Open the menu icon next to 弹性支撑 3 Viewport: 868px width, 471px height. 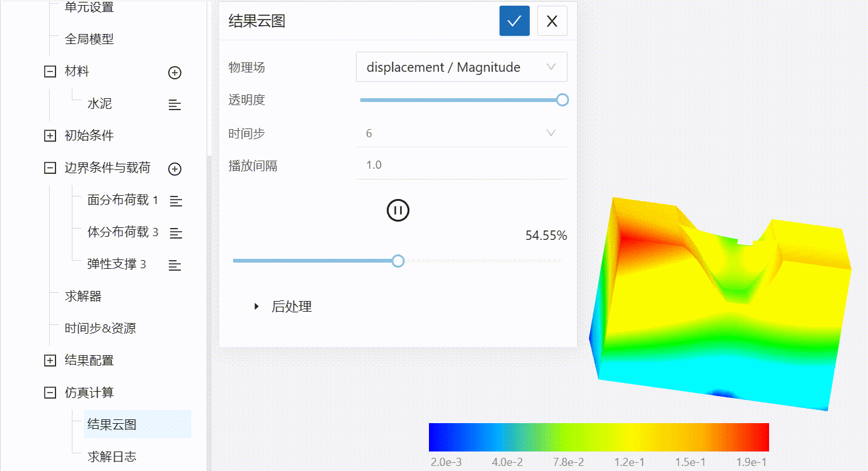(175, 266)
